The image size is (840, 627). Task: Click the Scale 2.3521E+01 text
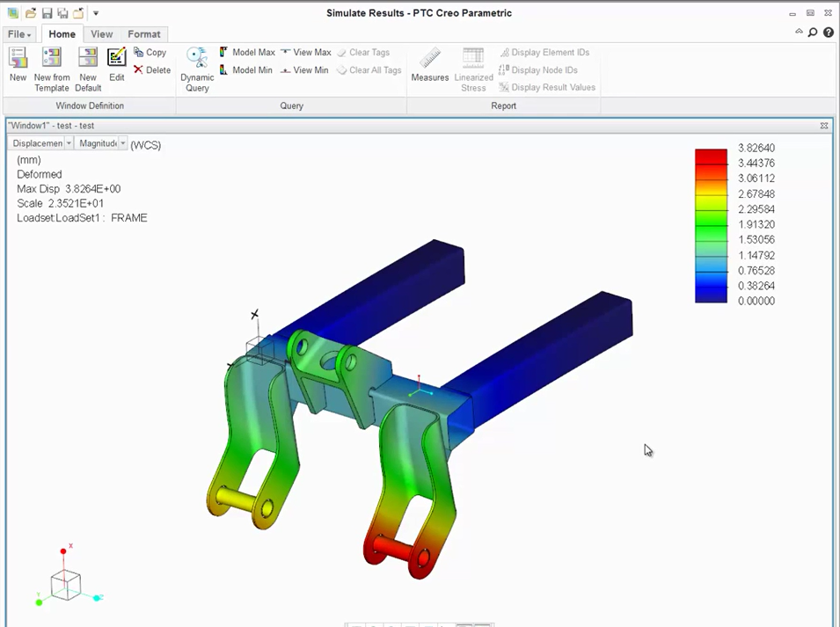point(60,203)
